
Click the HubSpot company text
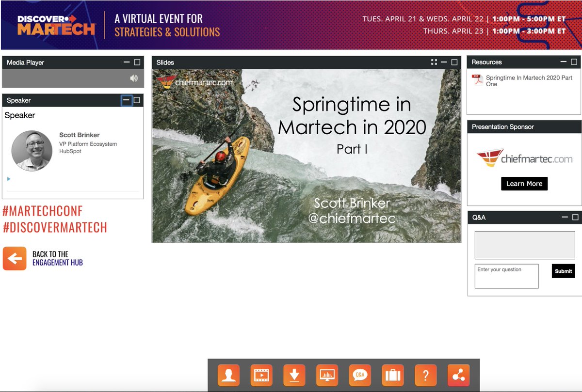70,151
